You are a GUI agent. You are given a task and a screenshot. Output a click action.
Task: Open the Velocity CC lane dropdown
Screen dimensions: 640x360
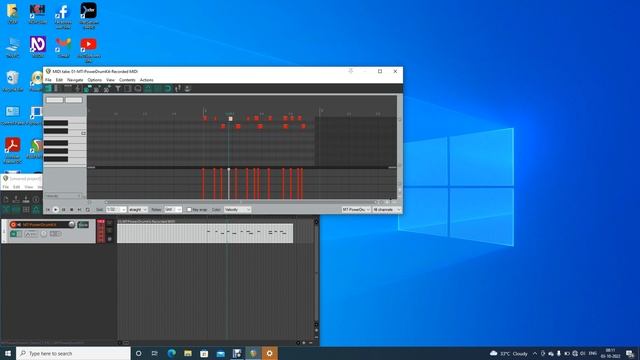tap(64, 196)
